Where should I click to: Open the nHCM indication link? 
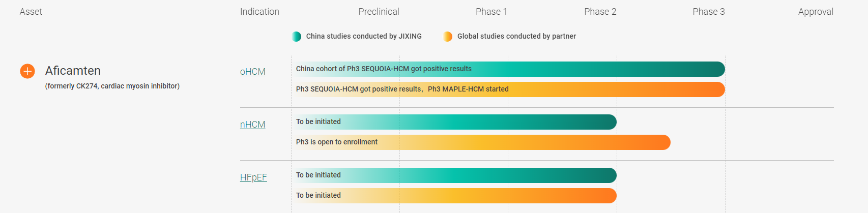tap(252, 125)
